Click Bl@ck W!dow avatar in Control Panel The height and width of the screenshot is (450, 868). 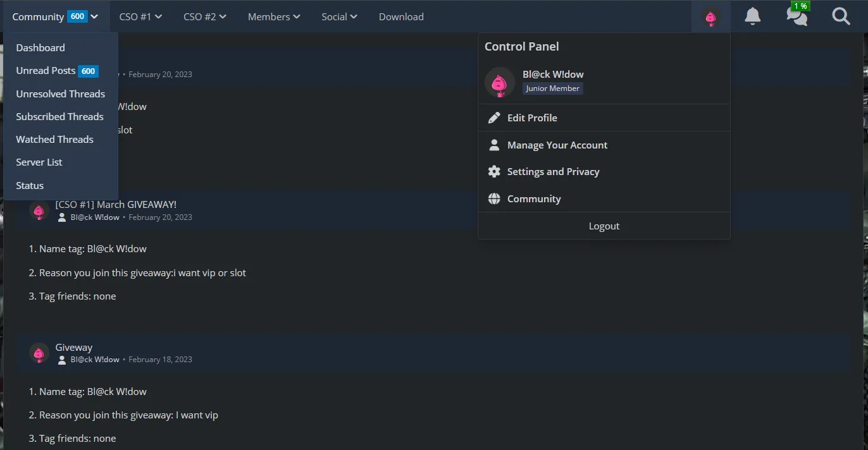(x=500, y=82)
